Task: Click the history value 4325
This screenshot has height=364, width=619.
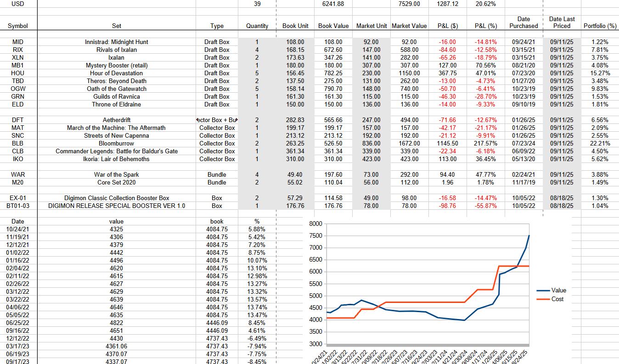Action: (117, 229)
